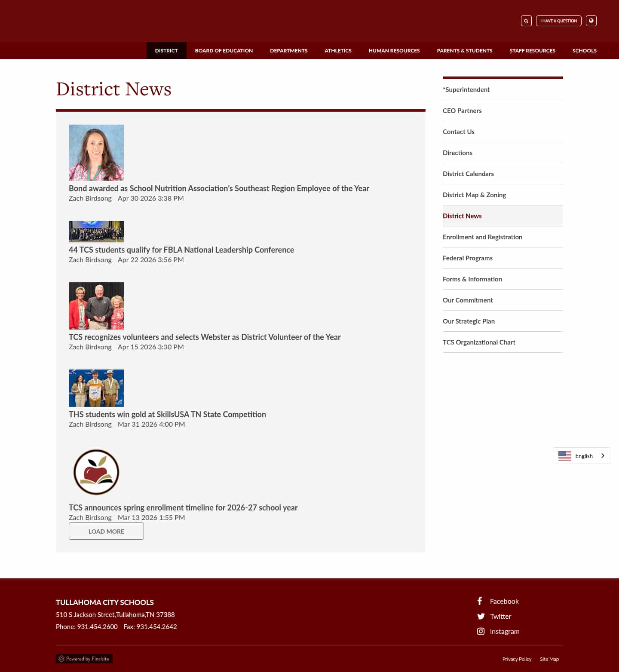The image size is (619, 672).
Task: Open Bond Nutrition Association award article
Action: (x=219, y=188)
